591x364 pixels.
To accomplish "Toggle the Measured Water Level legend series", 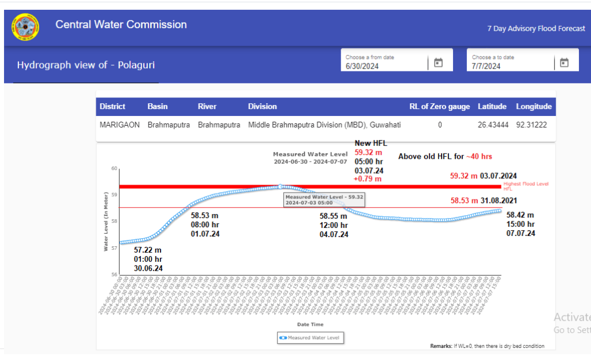I will 311,337.
